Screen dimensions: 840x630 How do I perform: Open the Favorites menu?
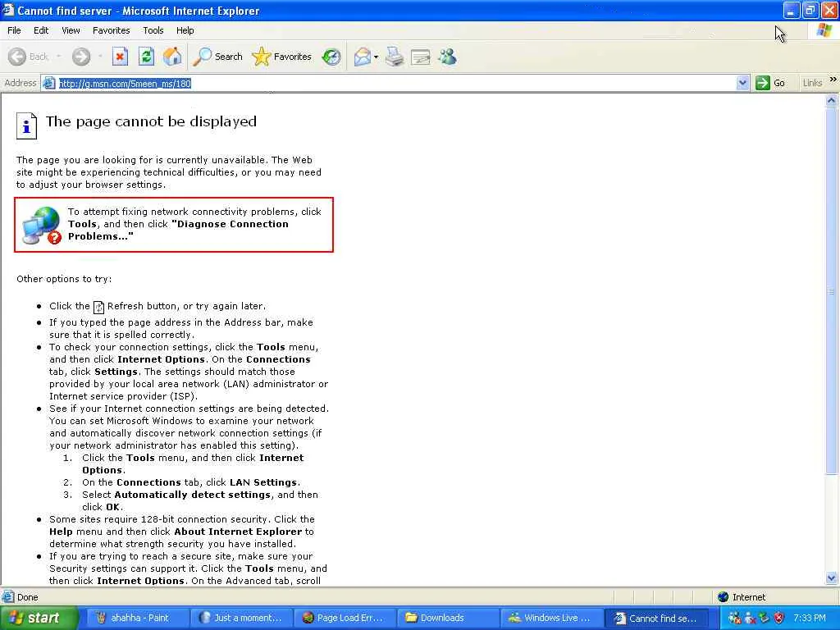tap(111, 30)
